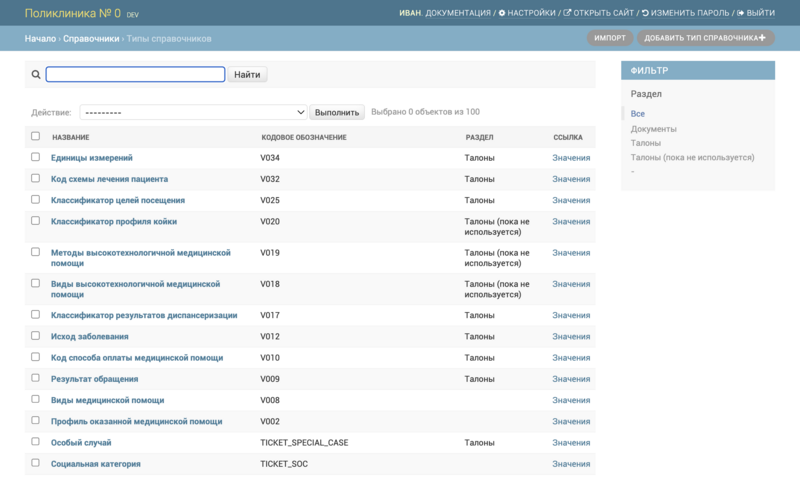Check the box for Классификатор профиля койки
Screen dimensions: 800x480
pos(35,221)
